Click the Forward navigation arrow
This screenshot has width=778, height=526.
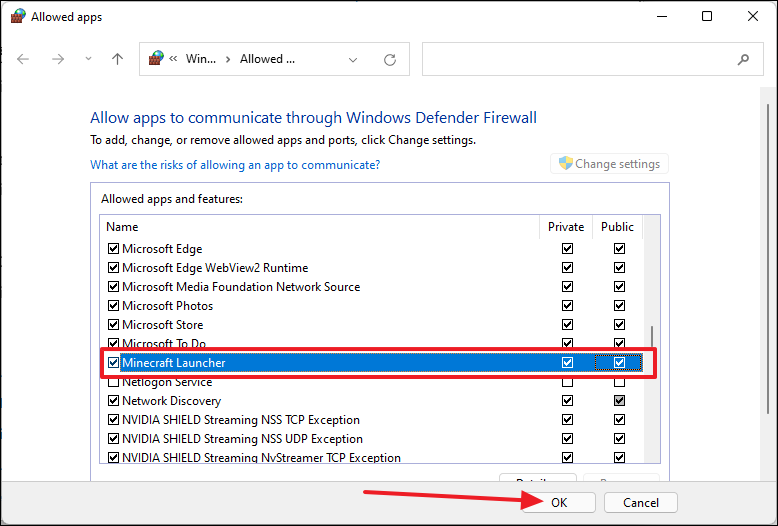pos(58,59)
